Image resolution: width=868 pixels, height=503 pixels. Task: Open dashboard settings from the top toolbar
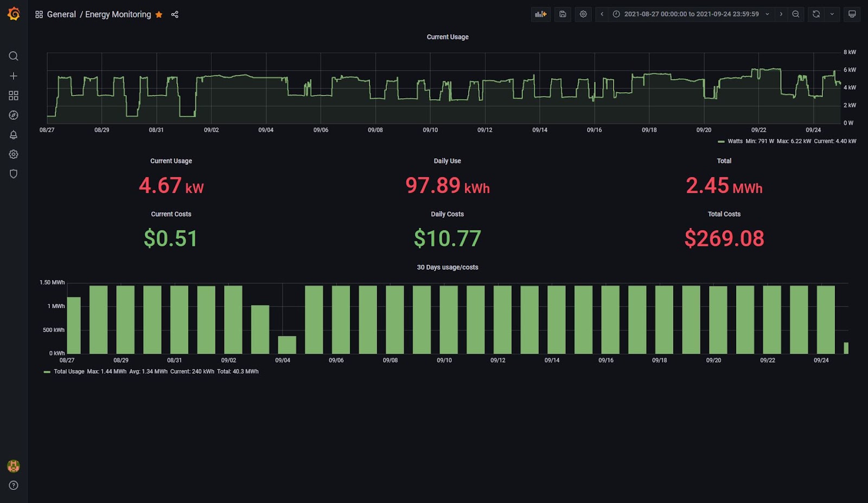[x=583, y=14]
